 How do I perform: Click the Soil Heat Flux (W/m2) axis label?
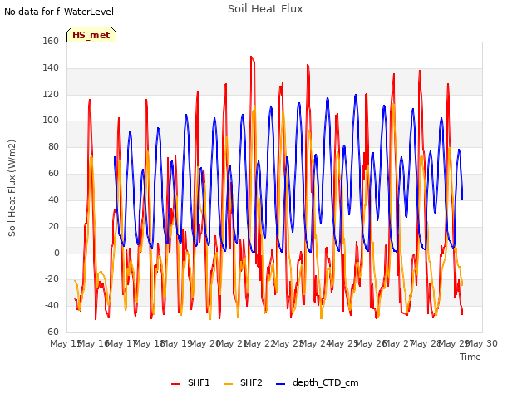click(12, 188)
